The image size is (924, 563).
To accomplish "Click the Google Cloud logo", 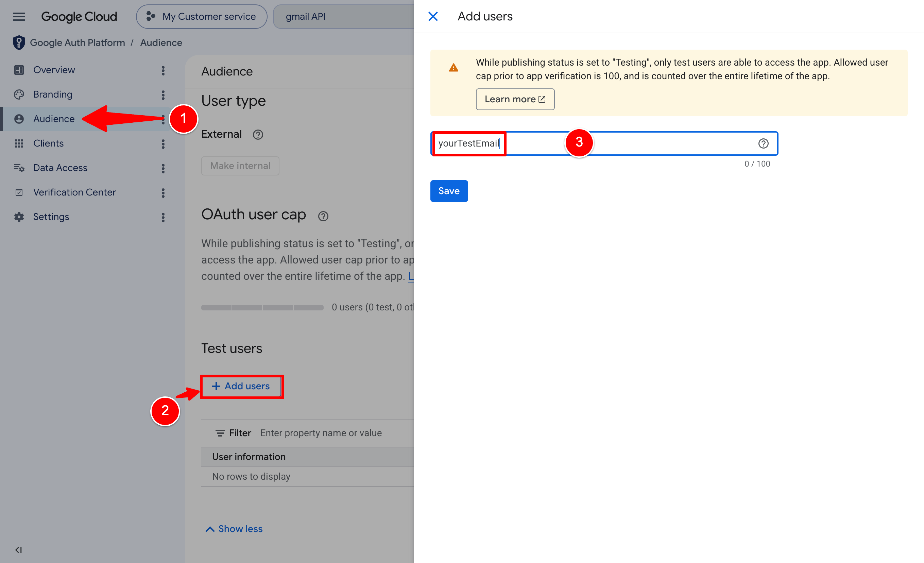I will point(79,17).
